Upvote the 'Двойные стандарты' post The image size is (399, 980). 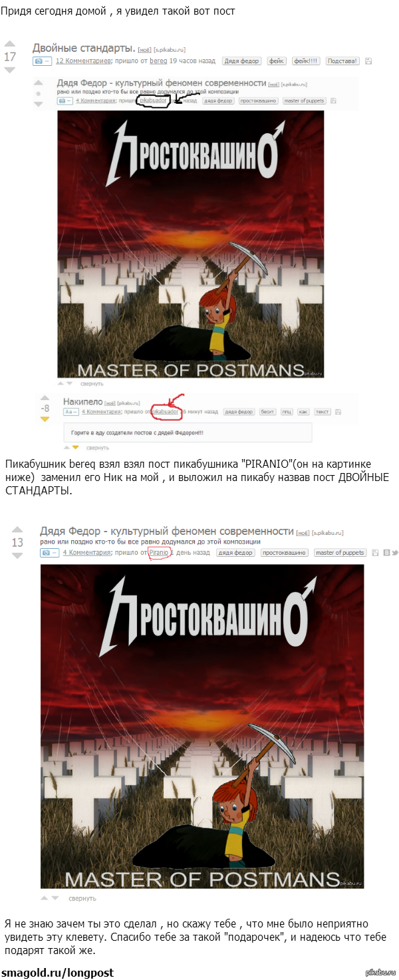click(x=9, y=45)
